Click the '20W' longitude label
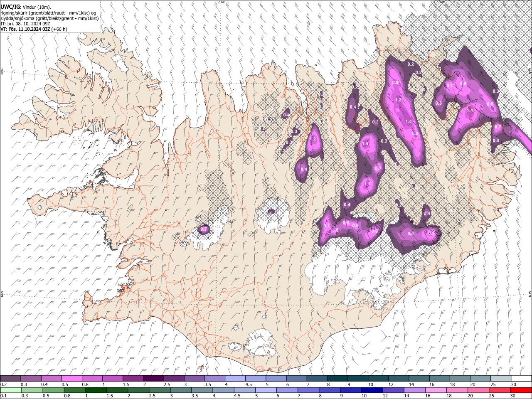The height and width of the screenshot is (399, 532). pos(221,2)
